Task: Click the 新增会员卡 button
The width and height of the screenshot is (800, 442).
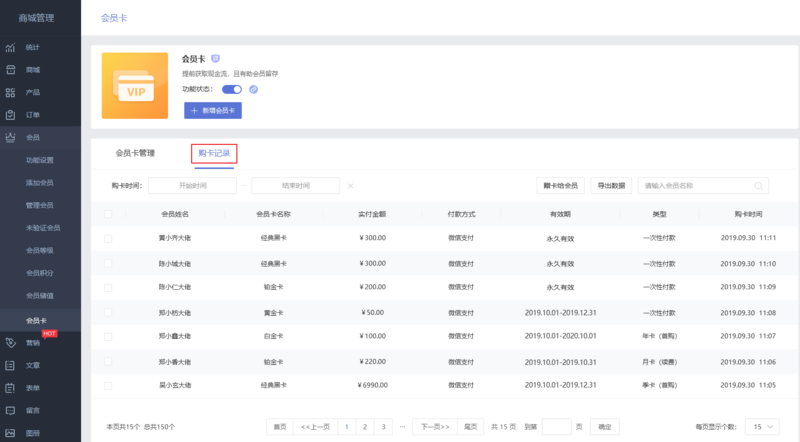Action: pos(213,111)
